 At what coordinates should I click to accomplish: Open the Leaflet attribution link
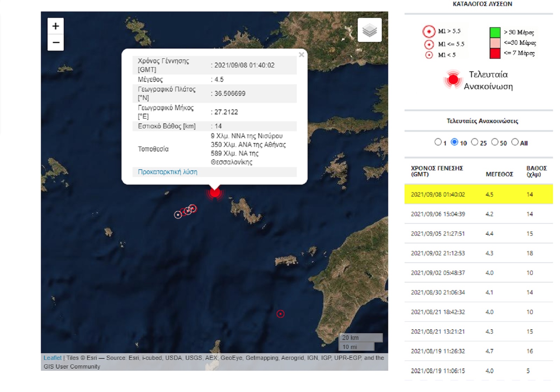pyautogui.click(x=52, y=358)
